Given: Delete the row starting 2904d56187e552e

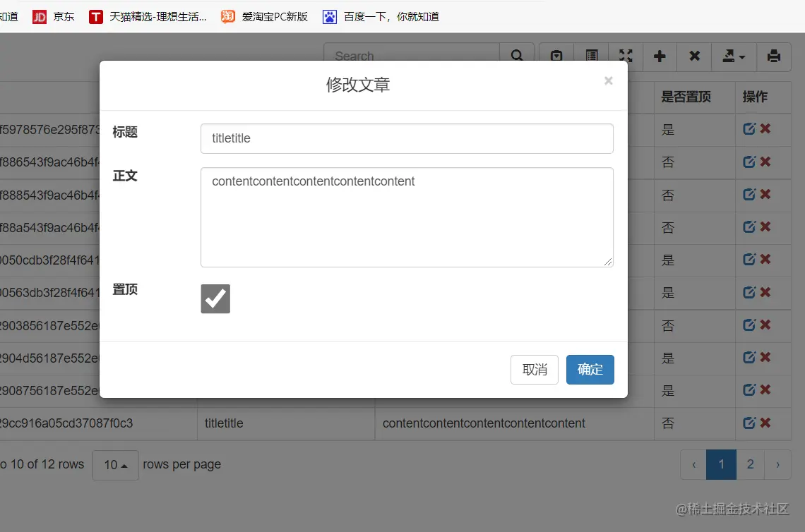Looking at the screenshot, I should click(765, 356).
